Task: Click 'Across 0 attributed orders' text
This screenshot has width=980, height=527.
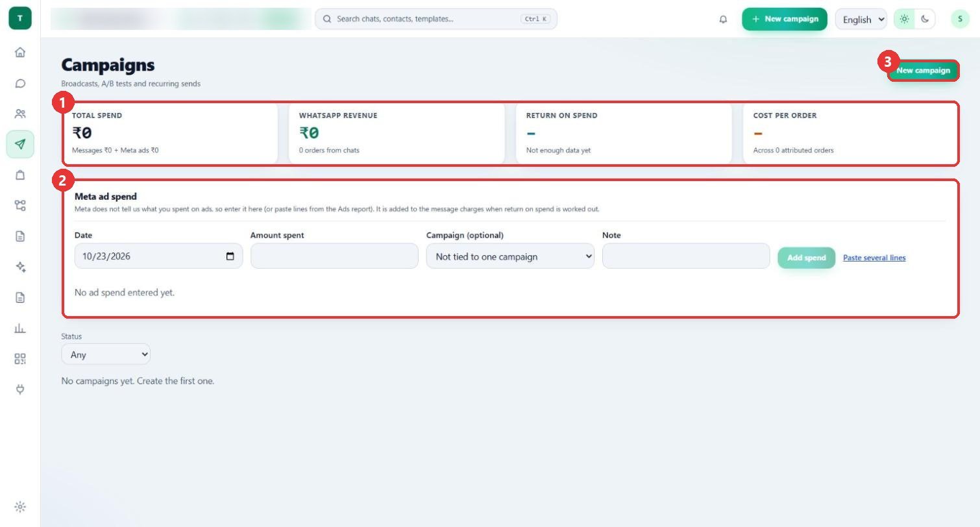Action: click(x=794, y=150)
